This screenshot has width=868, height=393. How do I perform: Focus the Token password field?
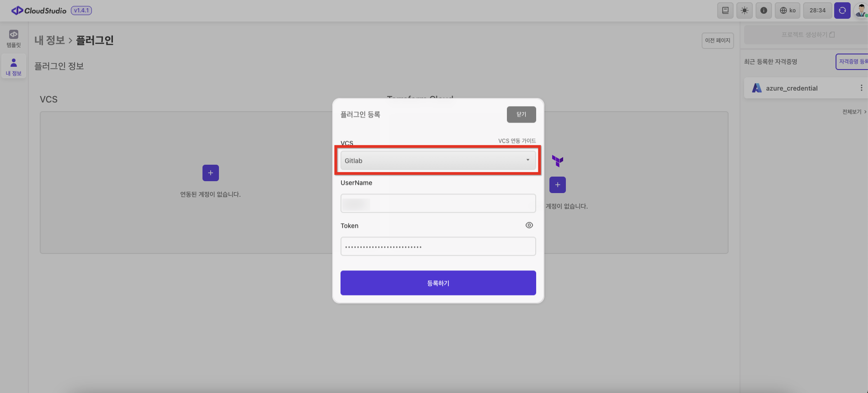[x=438, y=247]
